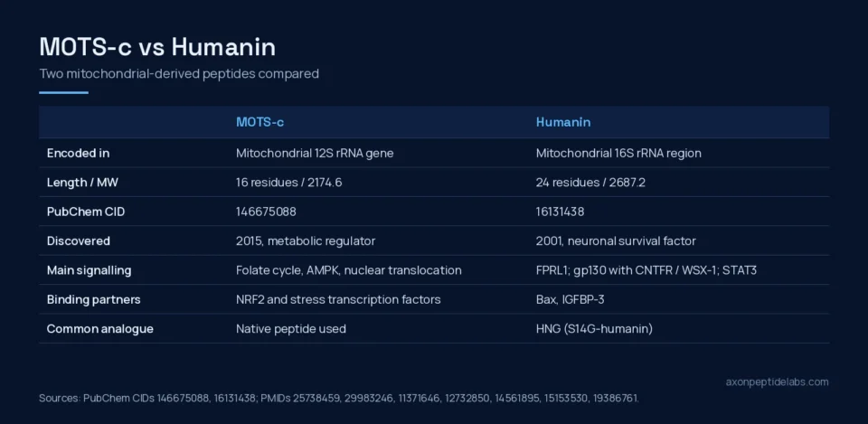Click '2001, neuronal survival factor' cell
The height and width of the screenshot is (424, 868).
tap(616, 241)
